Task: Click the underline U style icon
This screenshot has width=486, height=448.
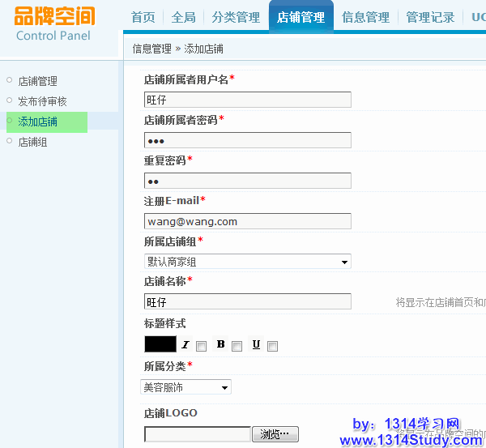Action: [256, 344]
